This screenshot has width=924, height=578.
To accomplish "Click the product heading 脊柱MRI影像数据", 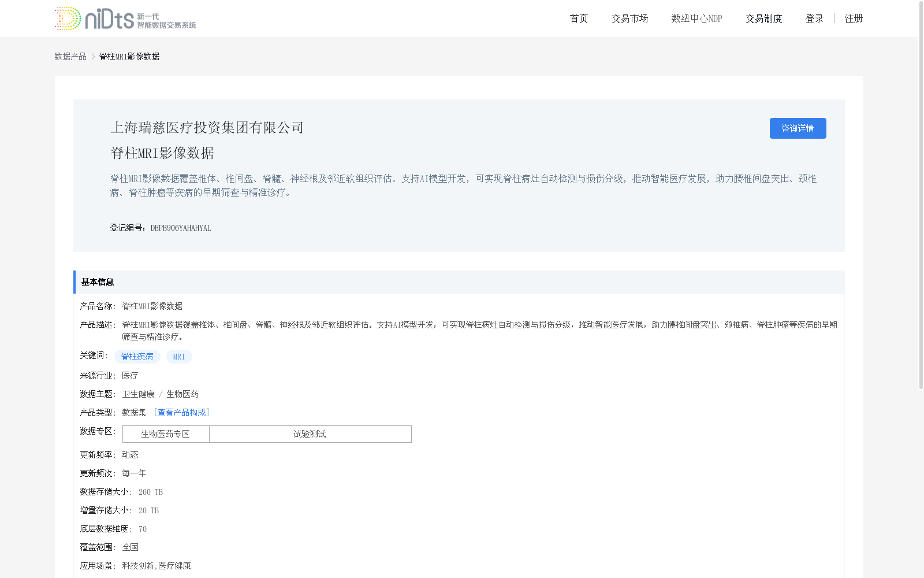I will point(162,153).
